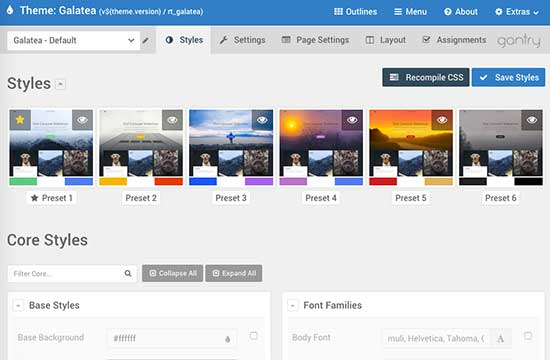
Task: Switch to the Layout tab
Action: tap(385, 40)
